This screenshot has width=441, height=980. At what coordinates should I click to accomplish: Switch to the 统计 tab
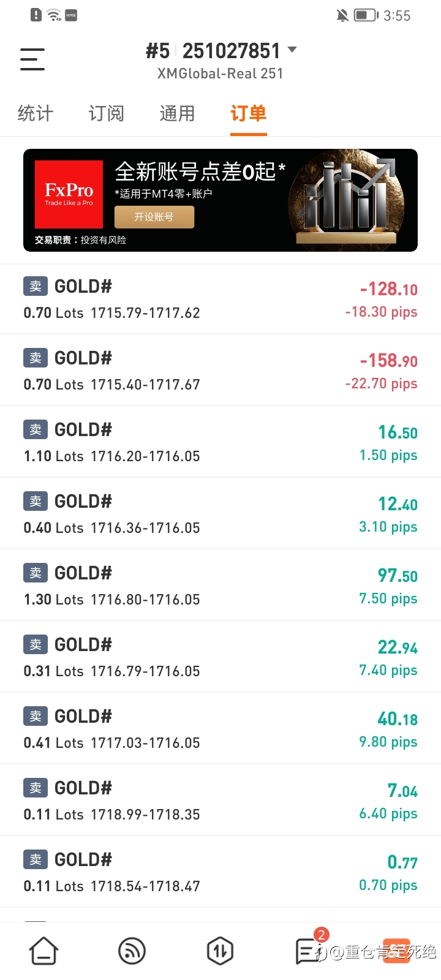pyautogui.click(x=36, y=113)
